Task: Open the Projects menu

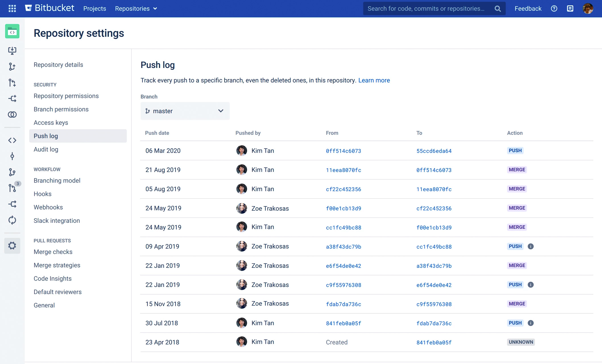Action: pos(94,9)
